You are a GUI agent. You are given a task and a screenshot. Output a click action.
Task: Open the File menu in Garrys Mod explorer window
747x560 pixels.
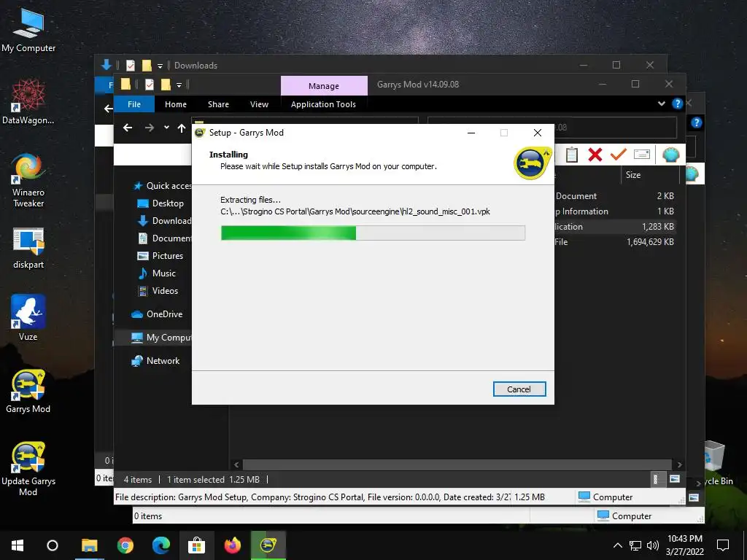click(134, 104)
